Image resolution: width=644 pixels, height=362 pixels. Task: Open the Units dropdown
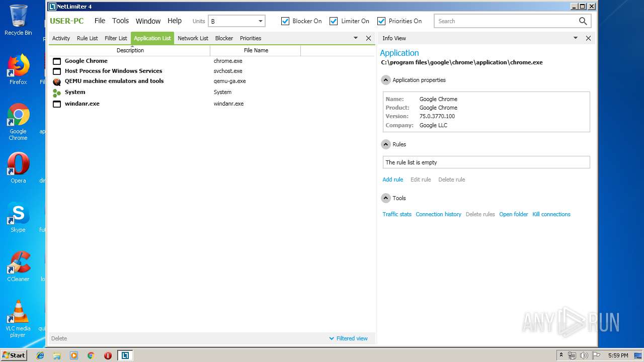(236, 21)
